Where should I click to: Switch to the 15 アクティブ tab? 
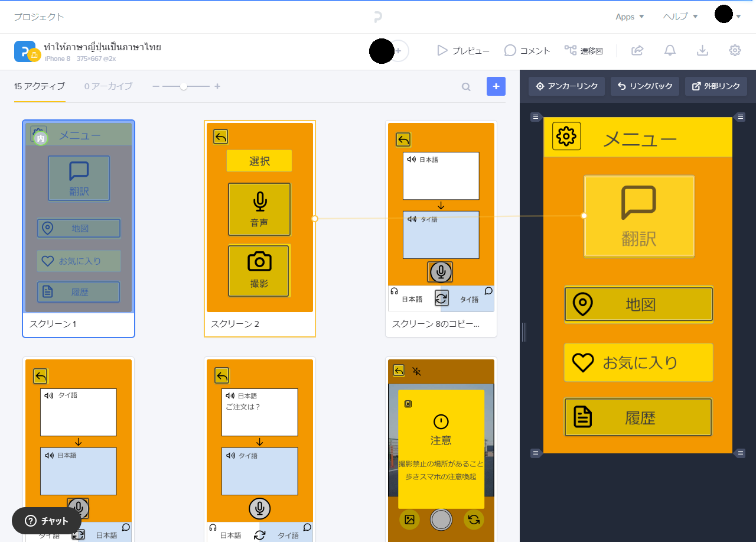[x=40, y=86]
